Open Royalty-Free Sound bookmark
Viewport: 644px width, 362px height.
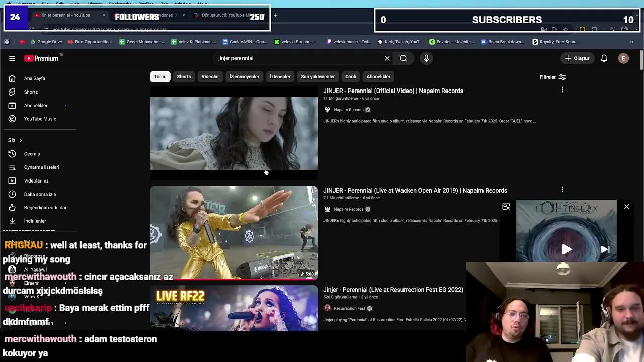point(555,42)
